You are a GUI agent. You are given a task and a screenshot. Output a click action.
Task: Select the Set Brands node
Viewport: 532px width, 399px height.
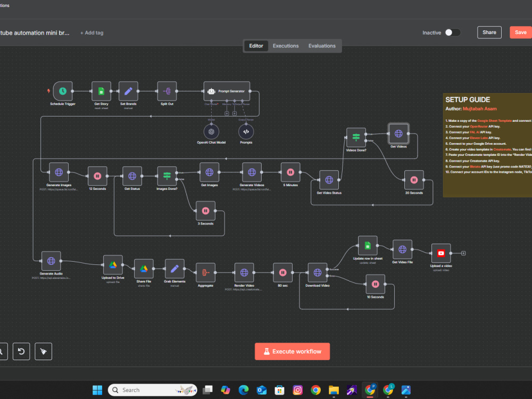pos(128,91)
